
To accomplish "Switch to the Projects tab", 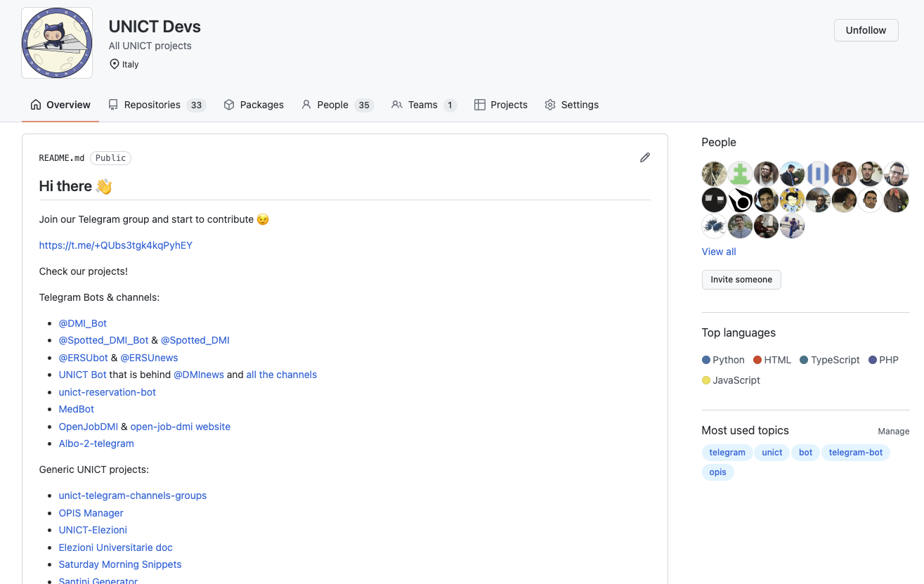I will click(501, 105).
